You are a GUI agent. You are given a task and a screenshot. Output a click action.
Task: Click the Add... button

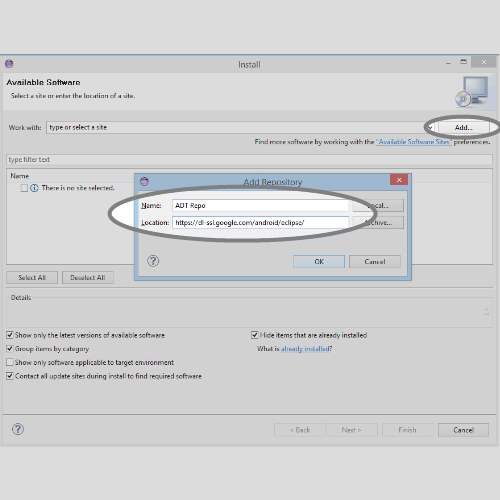pyautogui.click(x=463, y=127)
